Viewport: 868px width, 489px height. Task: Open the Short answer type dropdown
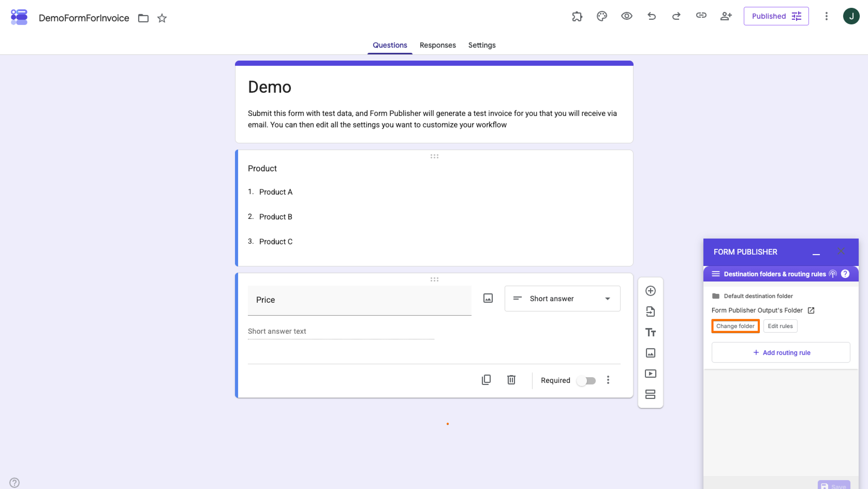pos(563,299)
